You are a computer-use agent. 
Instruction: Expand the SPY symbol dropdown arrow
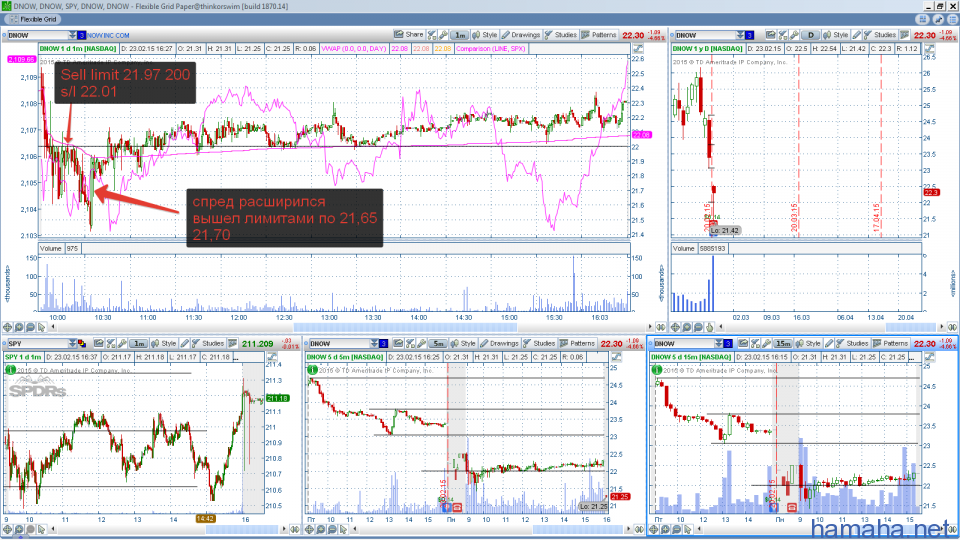point(72,343)
